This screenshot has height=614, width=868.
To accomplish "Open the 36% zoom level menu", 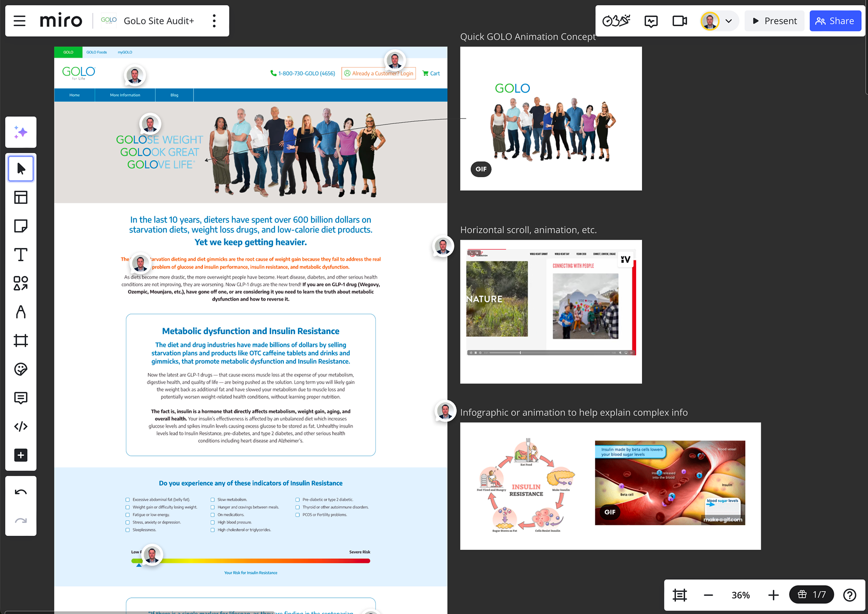I will pyautogui.click(x=741, y=595).
